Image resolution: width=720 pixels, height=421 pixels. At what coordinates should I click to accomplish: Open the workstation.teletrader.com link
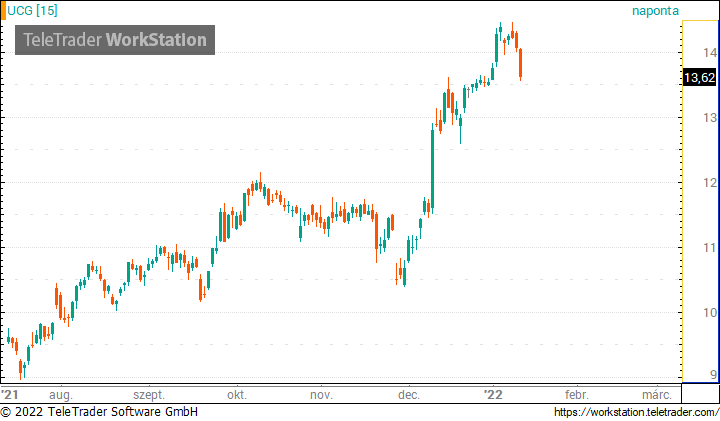click(636, 412)
